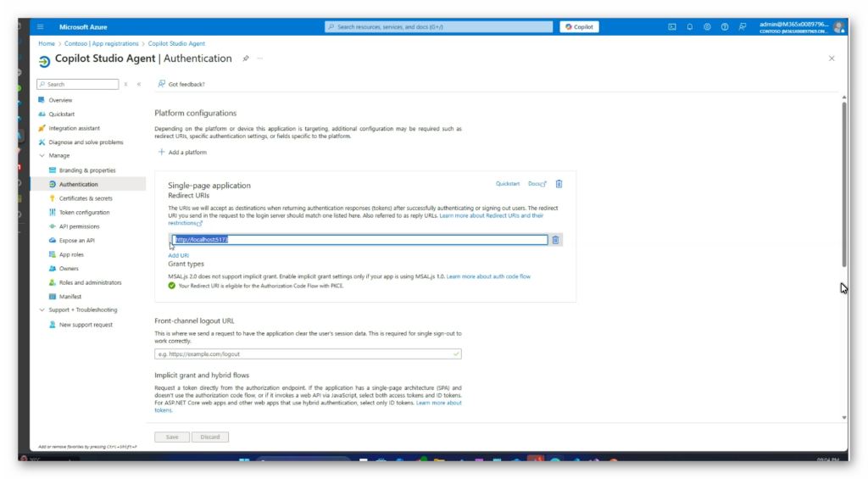
Task: Clear the sidebar search with X
Action: 125,84
